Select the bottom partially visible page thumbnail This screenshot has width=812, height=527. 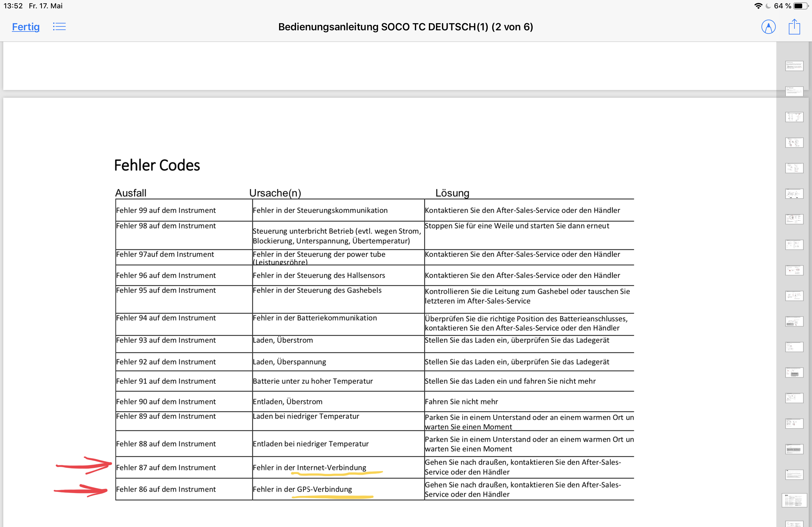tap(794, 524)
